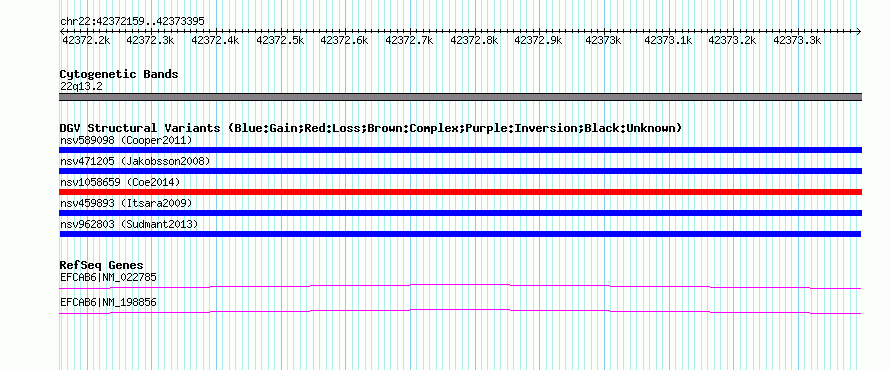The width and height of the screenshot is (890, 370).
Task: Open gene label EFCAB6|NM_198856
Action: 108,302
